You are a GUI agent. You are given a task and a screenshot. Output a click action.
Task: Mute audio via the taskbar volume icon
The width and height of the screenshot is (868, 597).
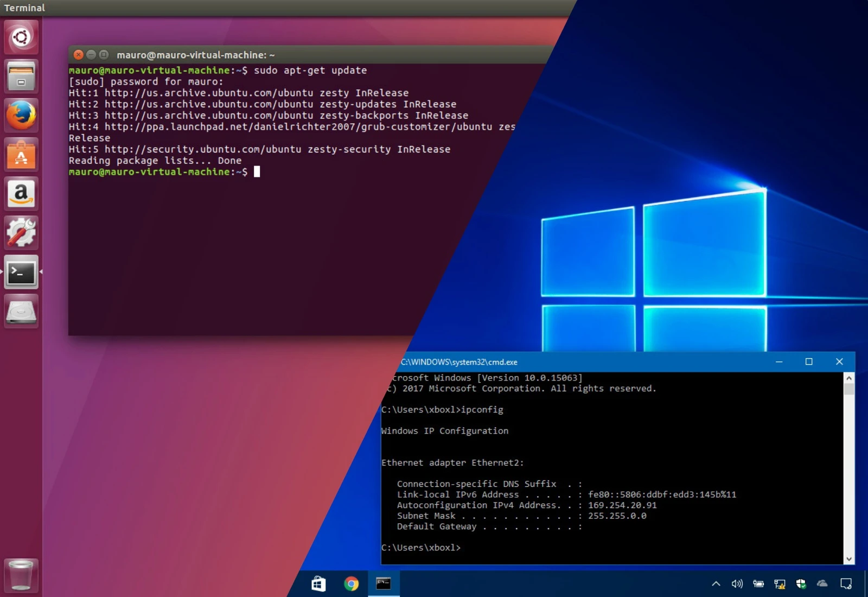click(736, 584)
